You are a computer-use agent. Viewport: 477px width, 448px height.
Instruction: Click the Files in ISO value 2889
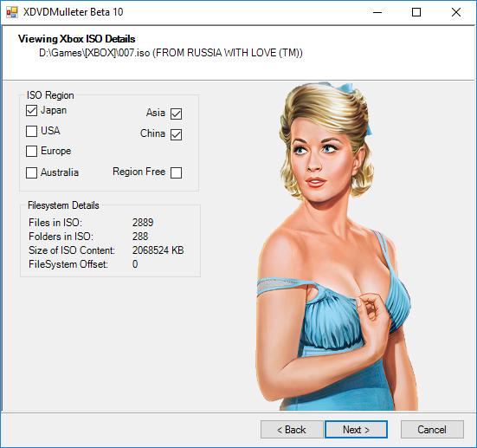pos(143,223)
